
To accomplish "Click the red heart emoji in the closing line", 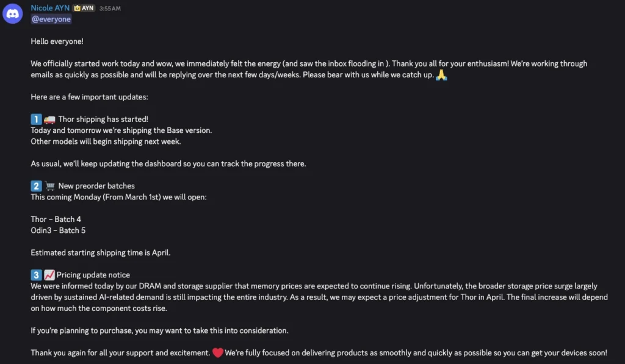I will coord(218,352).
